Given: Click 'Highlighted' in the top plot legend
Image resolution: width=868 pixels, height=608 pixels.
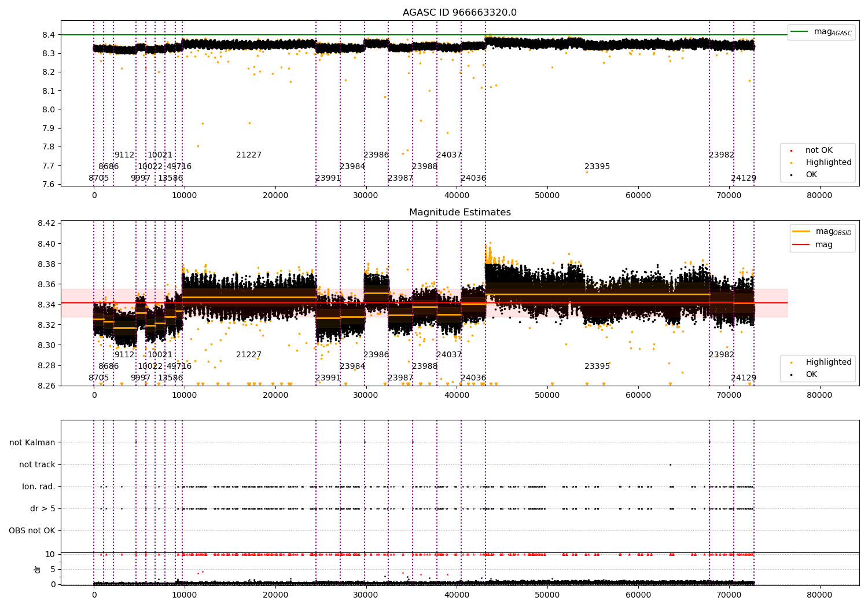Looking at the screenshot, I should pyautogui.click(x=821, y=163).
